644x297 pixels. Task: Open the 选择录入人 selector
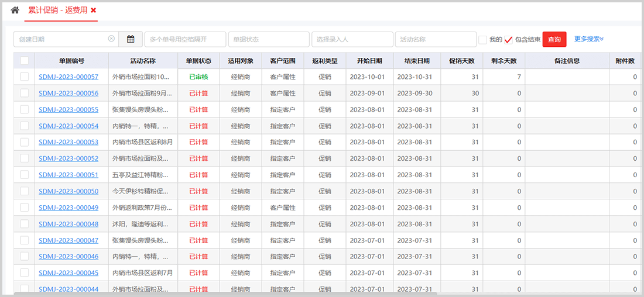[352, 39]
